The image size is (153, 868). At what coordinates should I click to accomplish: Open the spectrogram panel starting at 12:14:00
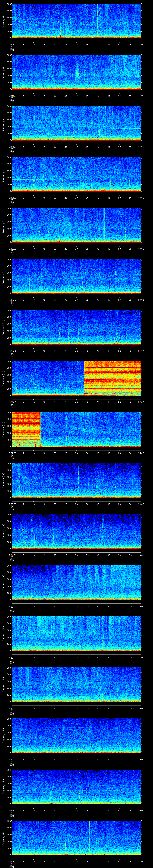(76, 21)
